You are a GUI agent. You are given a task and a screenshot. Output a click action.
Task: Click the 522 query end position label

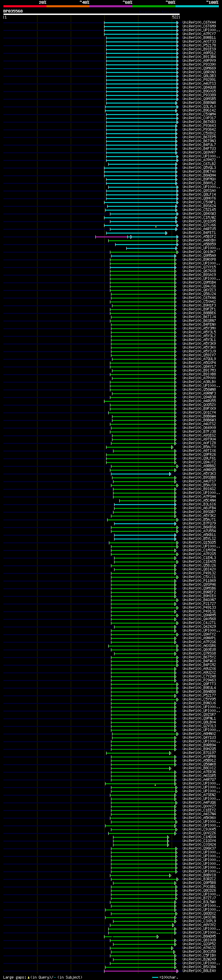click(x=175, y=17)
